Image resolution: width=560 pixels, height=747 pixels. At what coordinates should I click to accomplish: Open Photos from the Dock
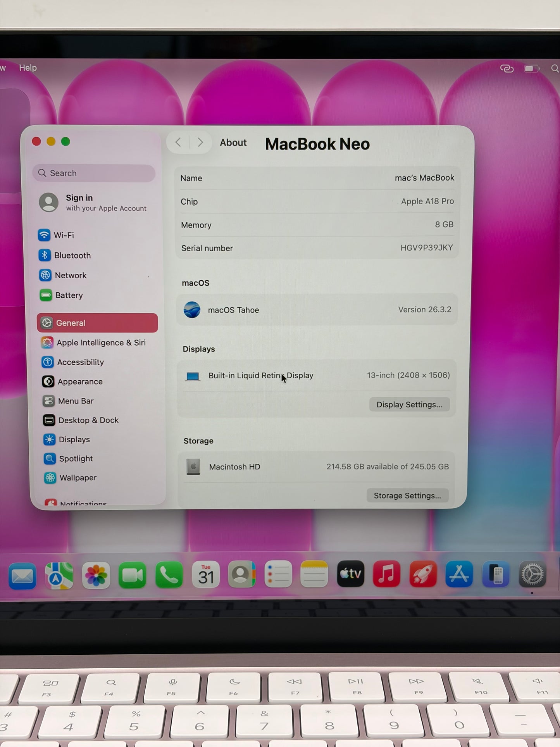click(x=96, y=575)
